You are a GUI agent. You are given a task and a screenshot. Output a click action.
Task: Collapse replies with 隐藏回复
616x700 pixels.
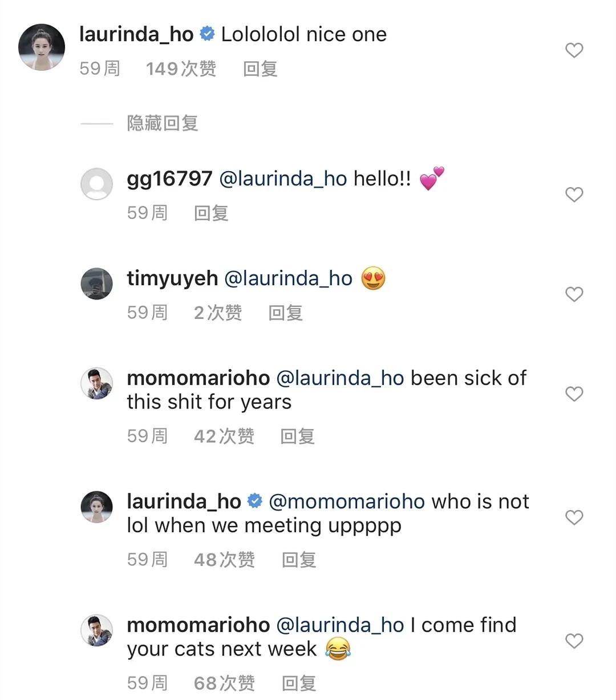[162, 123]
